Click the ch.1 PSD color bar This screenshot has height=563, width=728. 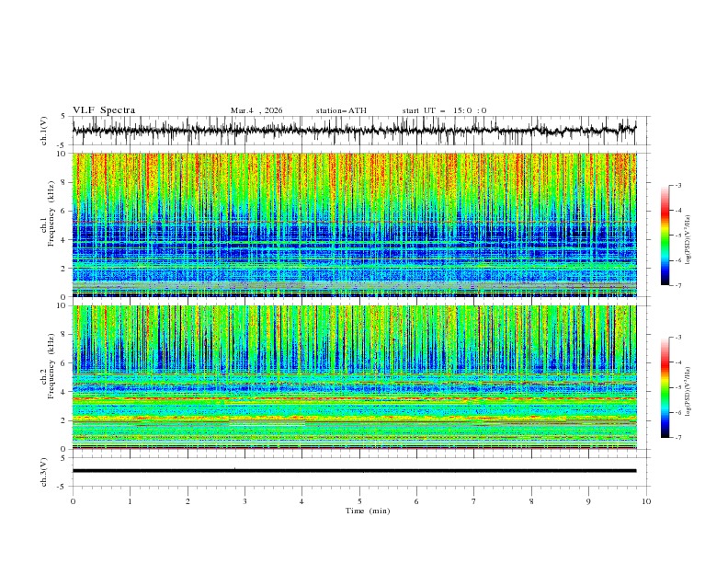point(665,235)
